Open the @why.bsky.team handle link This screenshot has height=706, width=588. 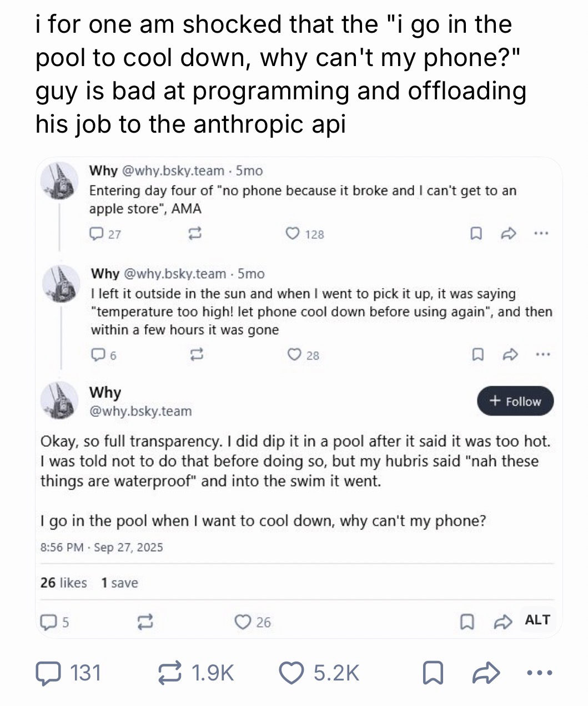point(140,411)
